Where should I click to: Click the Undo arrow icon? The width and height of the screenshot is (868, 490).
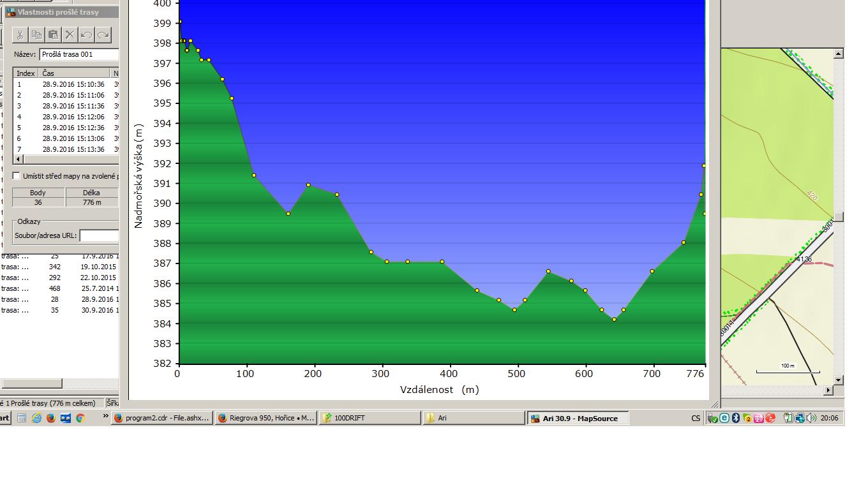(86, 35)
